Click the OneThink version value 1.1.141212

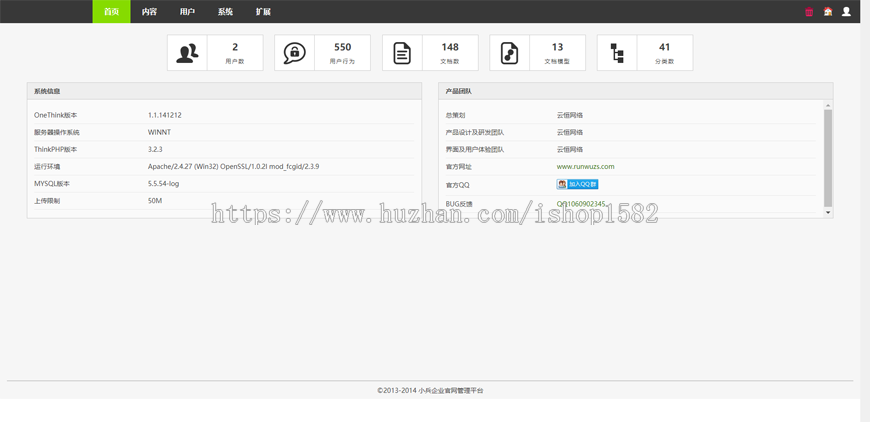165,115
